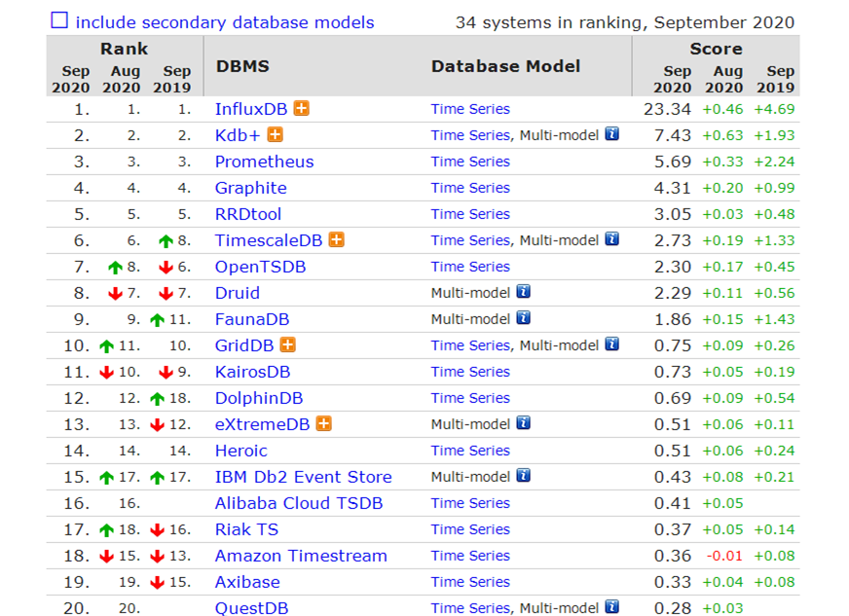Open the KairosDB link
Viewport: 849px width, 616px height.
coord(252,372)
